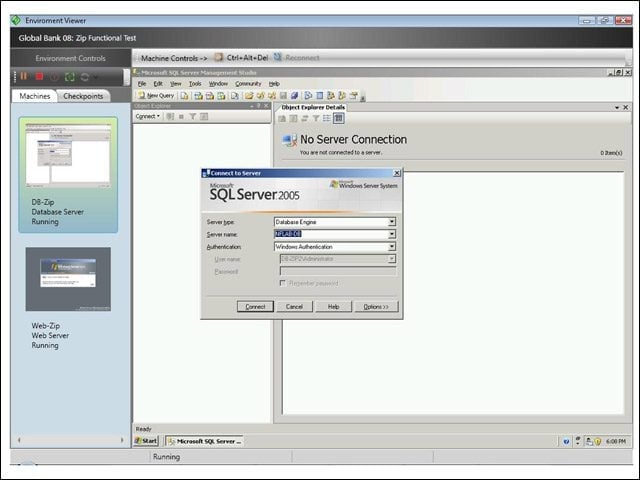Click the Refresh icon in Object Explorer toolbar
Image resolution: width=640 pixels, height=480 pixels.
pyautogui.click(x=204, y=116)
